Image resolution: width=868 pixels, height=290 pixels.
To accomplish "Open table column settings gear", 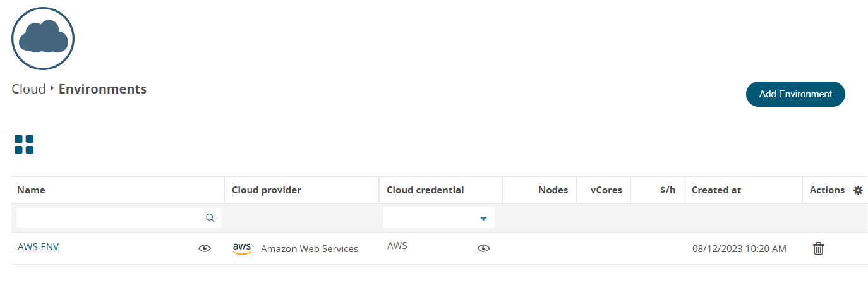I will [858, 190].
